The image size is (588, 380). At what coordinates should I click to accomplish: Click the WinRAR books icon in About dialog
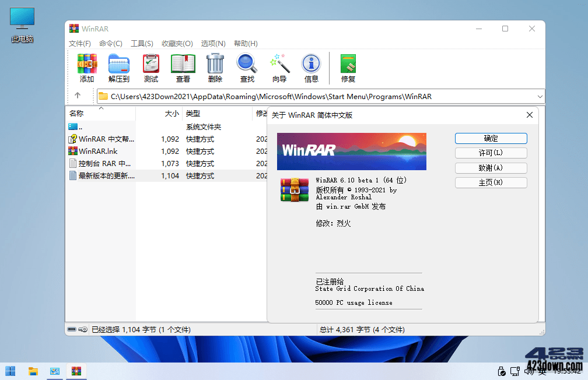[295, 189]
